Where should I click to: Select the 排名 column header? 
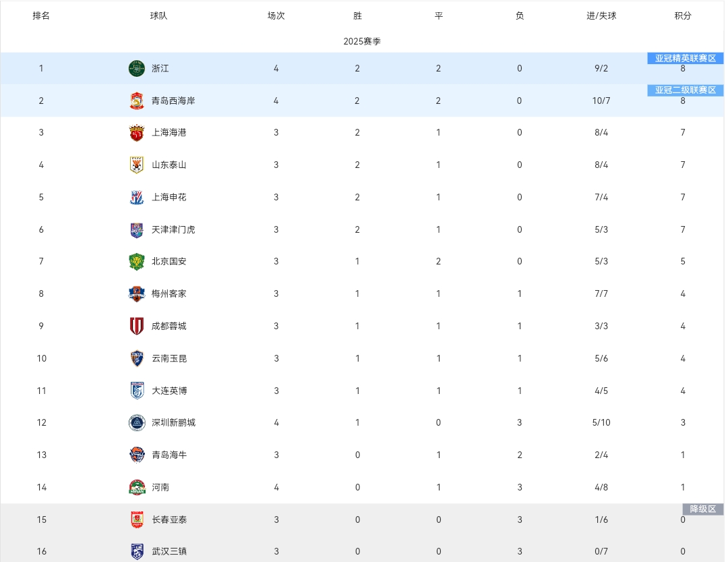[x=41, y=16]
